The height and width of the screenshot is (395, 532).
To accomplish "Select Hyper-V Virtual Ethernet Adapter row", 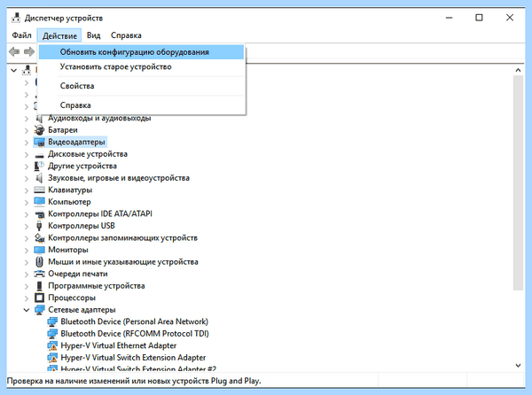I will pyautogui.click(x=119, y=345).
